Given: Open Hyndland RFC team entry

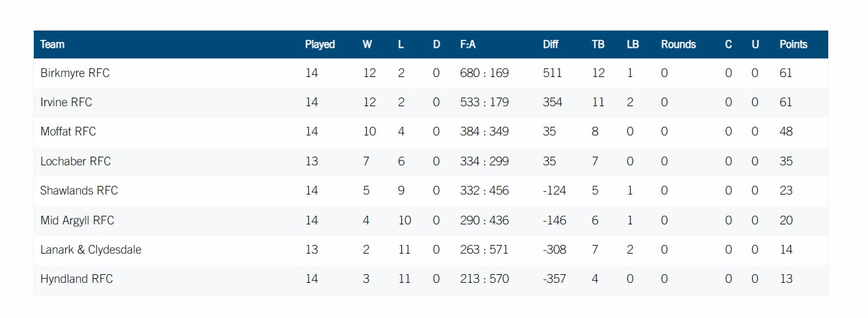Looking at the screenshot, I should [x=76, y=279].
